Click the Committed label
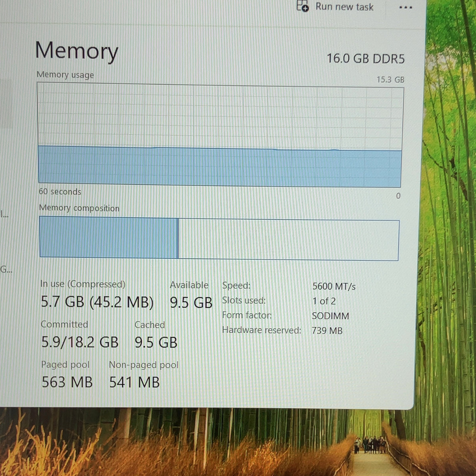 (64, 324)
